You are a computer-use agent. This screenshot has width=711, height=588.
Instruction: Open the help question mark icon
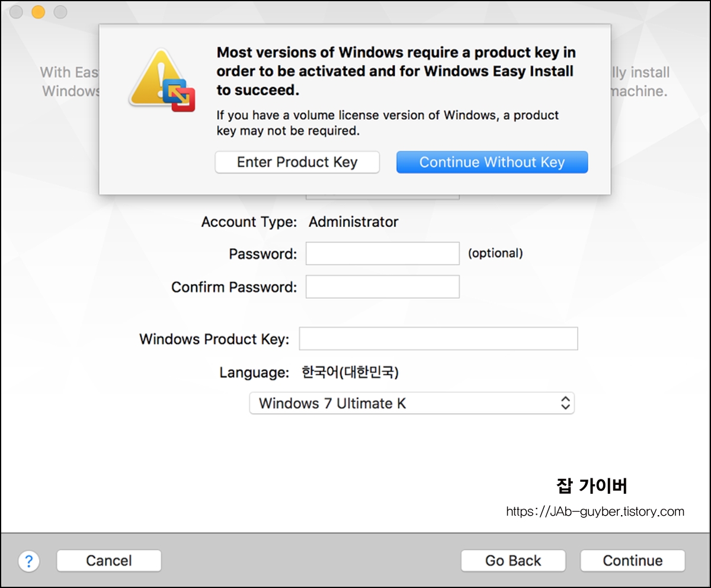29,561
